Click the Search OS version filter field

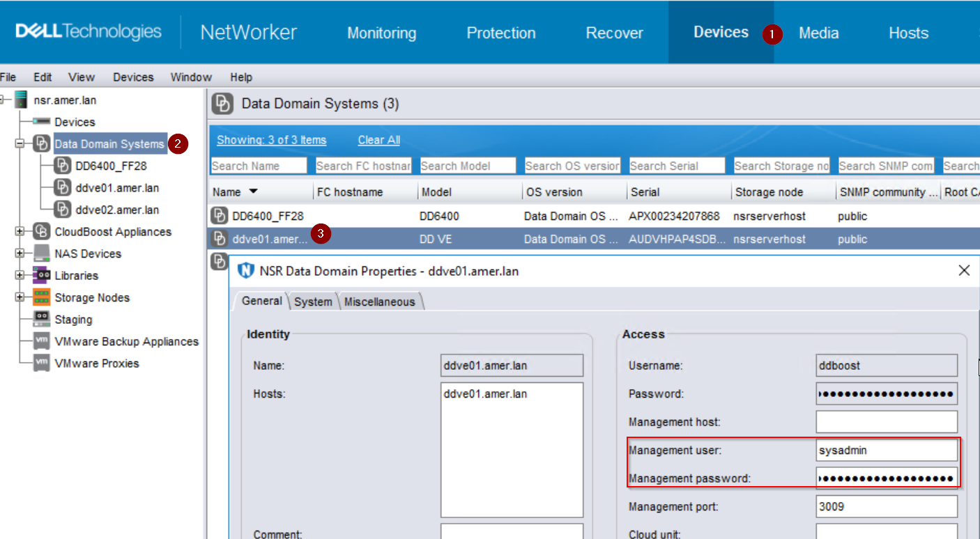[572, 166]
